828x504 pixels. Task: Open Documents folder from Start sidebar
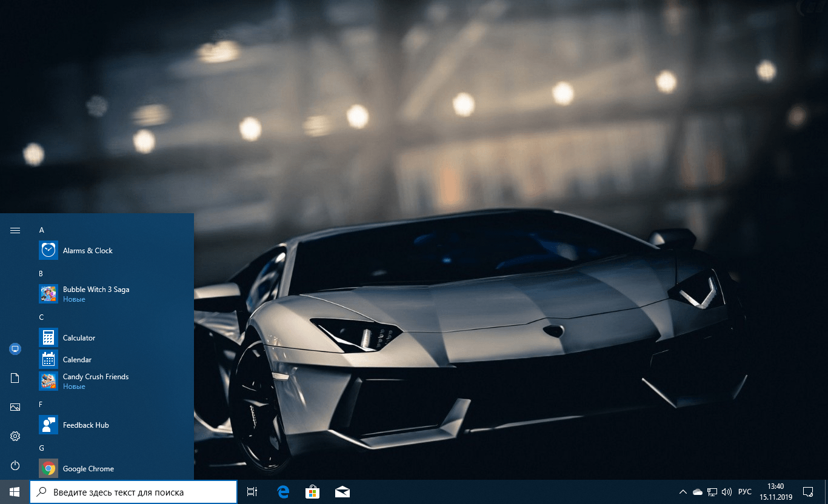[x=15, y=378]
